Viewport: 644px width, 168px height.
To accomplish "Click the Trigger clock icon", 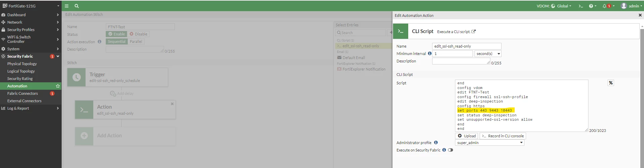I will (76, 77).
